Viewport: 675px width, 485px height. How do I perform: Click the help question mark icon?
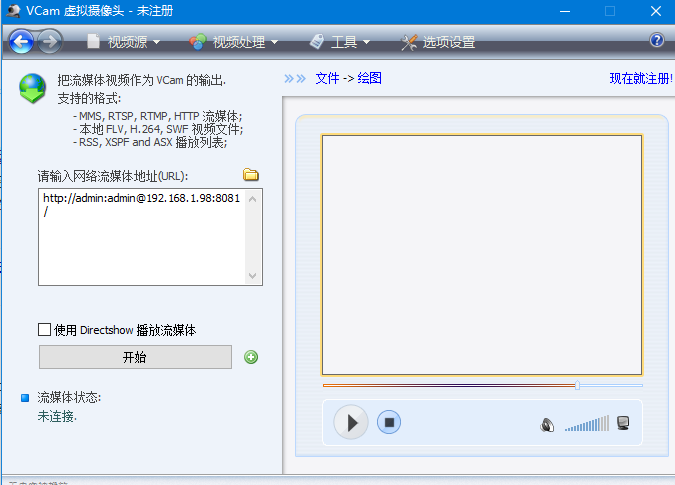coord(656,40)
